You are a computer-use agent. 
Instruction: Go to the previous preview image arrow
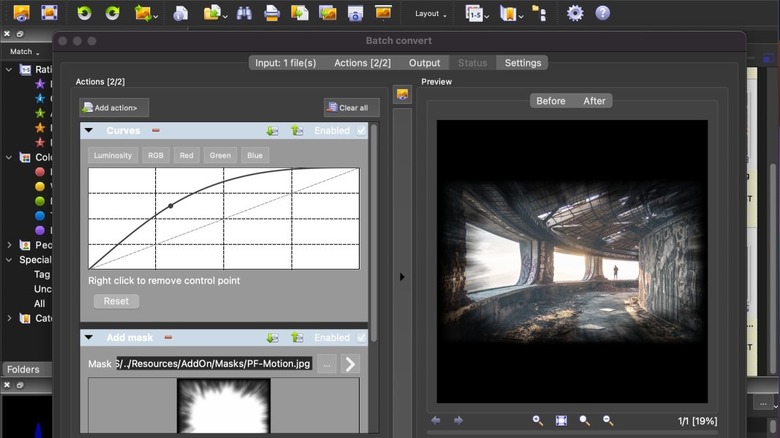435,421
